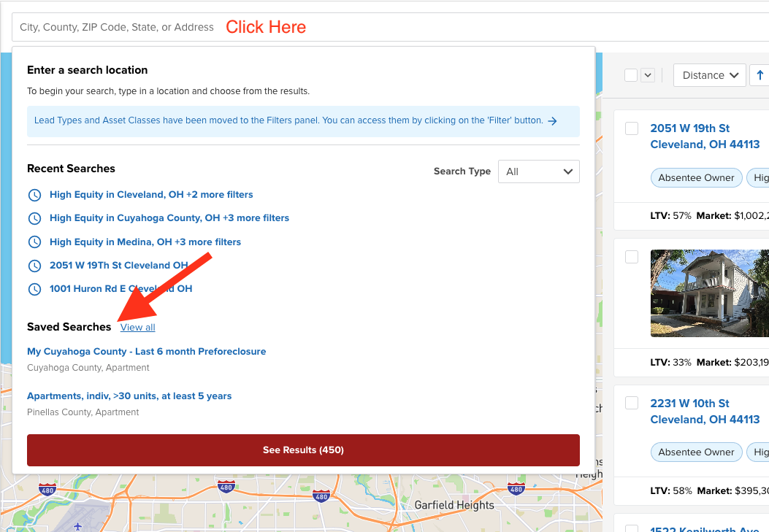Screen dimensions: 769x532
Task: Click clock icon beside High Equity in Medina
Action: [x=34, y=242]
